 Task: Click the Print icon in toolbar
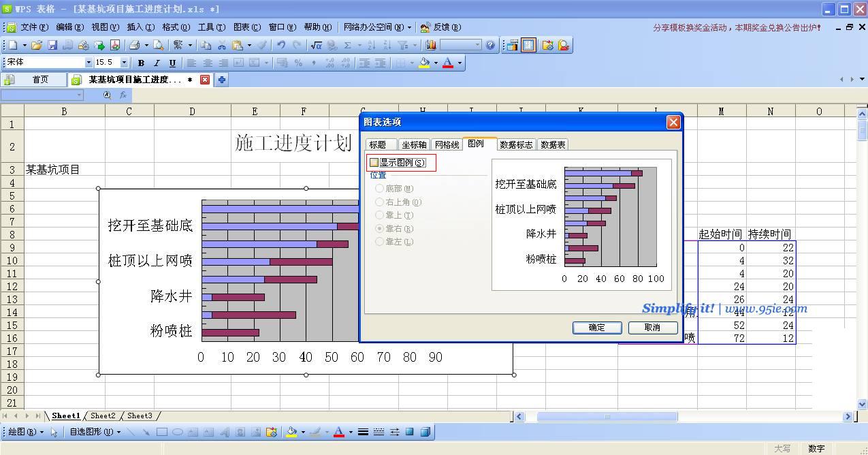click(134, 46)
